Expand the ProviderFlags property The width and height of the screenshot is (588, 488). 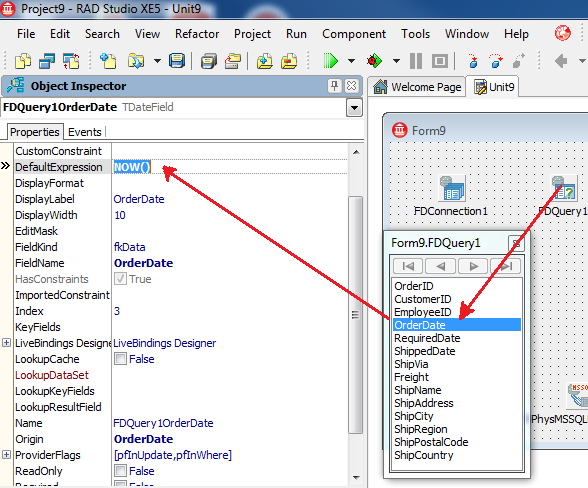[6, 455]
